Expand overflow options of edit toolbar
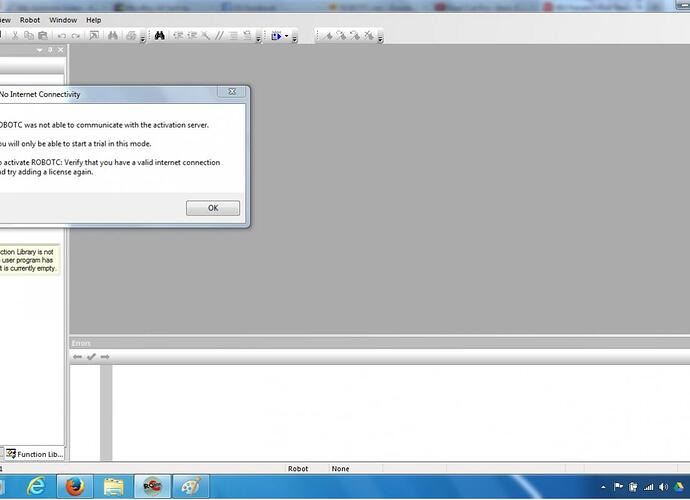690x500 pixels. (258, 39)
